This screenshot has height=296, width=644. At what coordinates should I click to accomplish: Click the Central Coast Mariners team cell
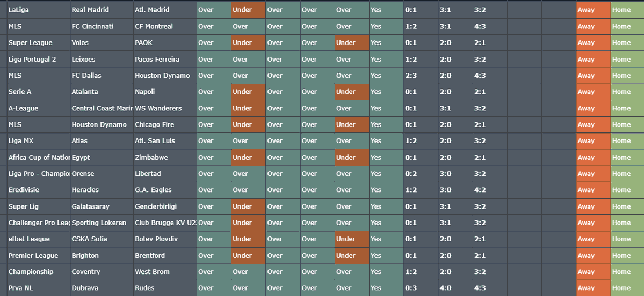pos(102,108)
